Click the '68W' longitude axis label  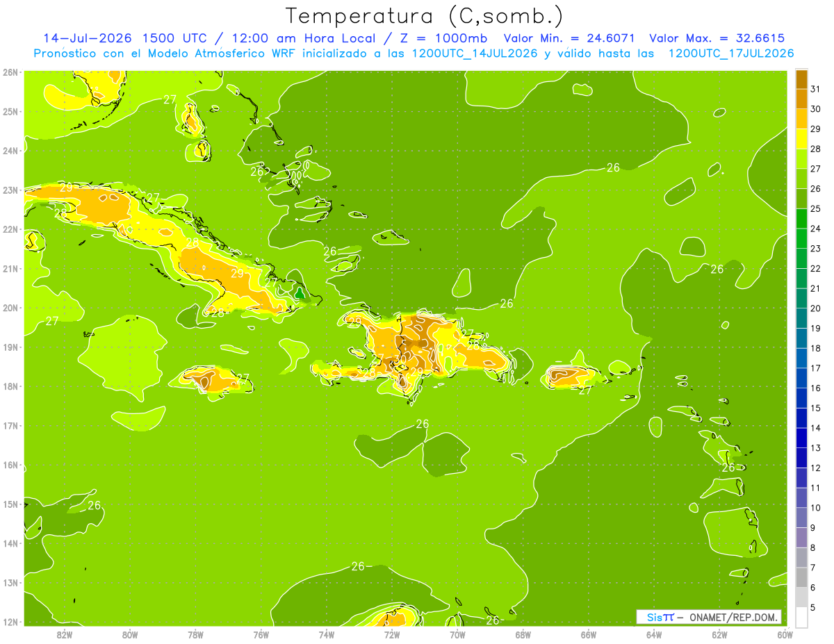click(523, 634)
